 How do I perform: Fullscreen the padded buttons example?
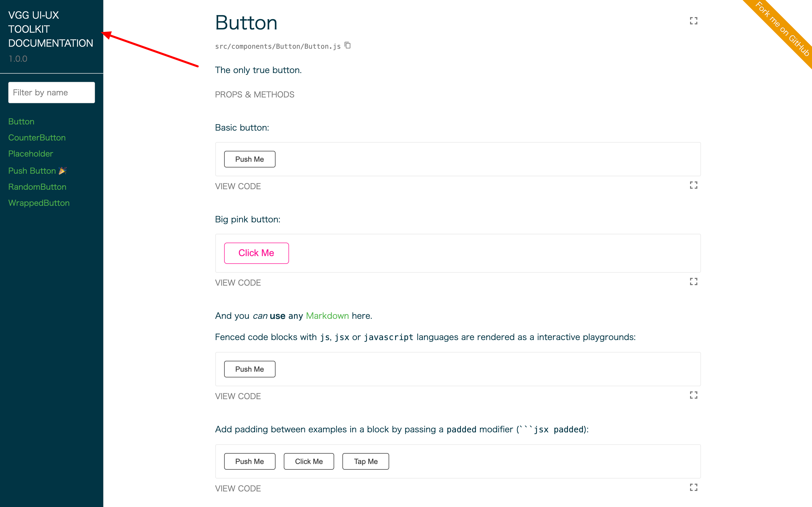[x=693, y=488]
